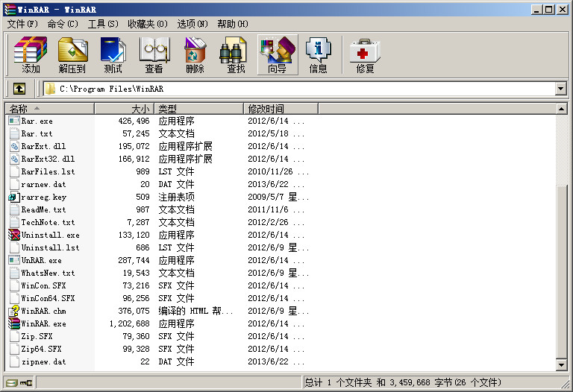The image size is (573, 392).
Task: Select the Zip64.SFX file name
Action: [x=41, y=349]
